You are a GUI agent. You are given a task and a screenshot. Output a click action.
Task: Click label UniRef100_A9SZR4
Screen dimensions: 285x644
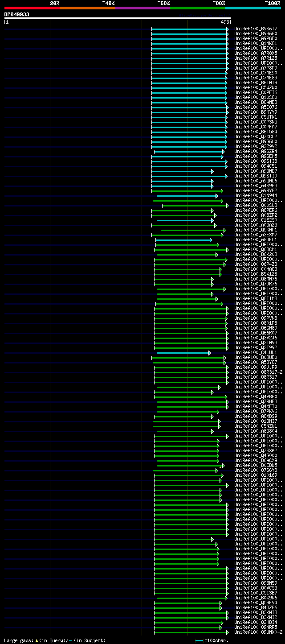256,151
